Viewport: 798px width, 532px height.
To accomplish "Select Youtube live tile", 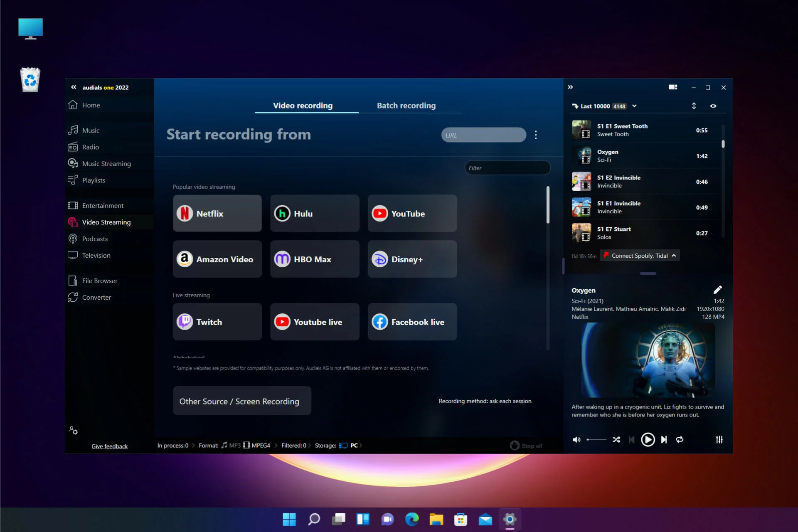I will [315, 322].
